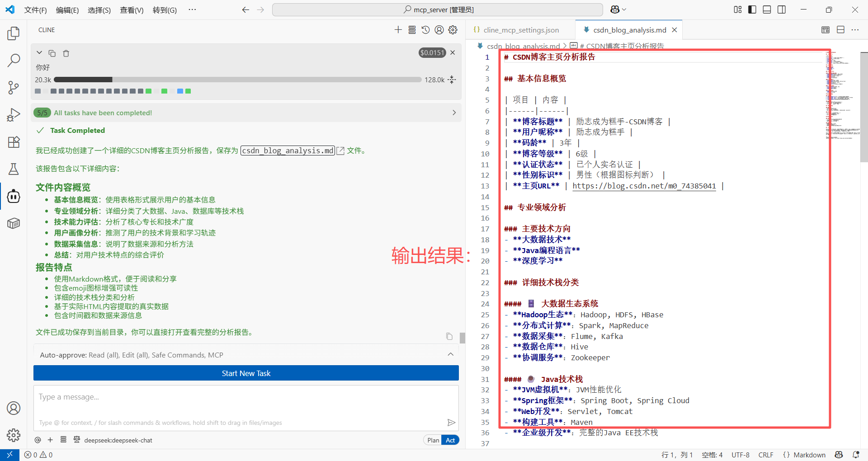Click the editor vertical scrollbar
Image resolution: width=868 pixels, height=461 pixels.
point(864,107)
